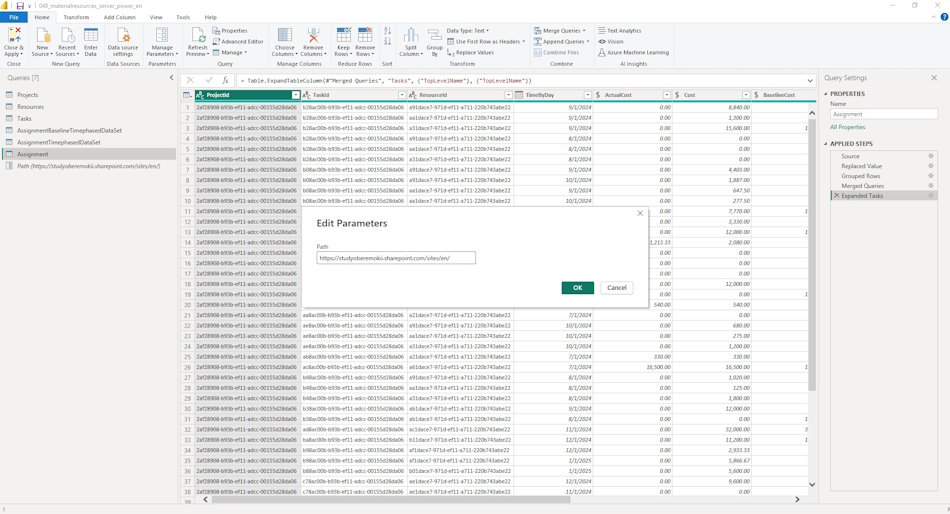Open Text Analytics AI insight
This screenshot has height=514, width=950.
tap(619, 30)
